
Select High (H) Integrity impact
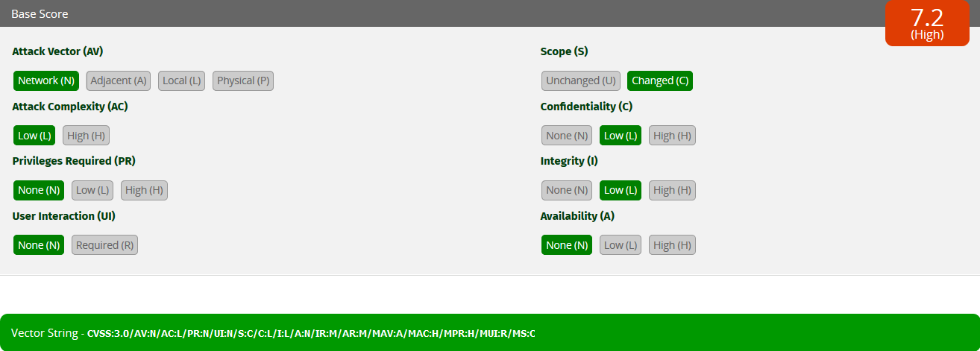[x=672, y=190]
